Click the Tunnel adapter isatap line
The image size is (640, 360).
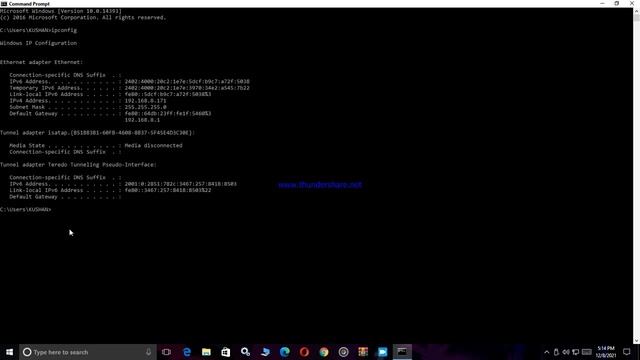97,133
